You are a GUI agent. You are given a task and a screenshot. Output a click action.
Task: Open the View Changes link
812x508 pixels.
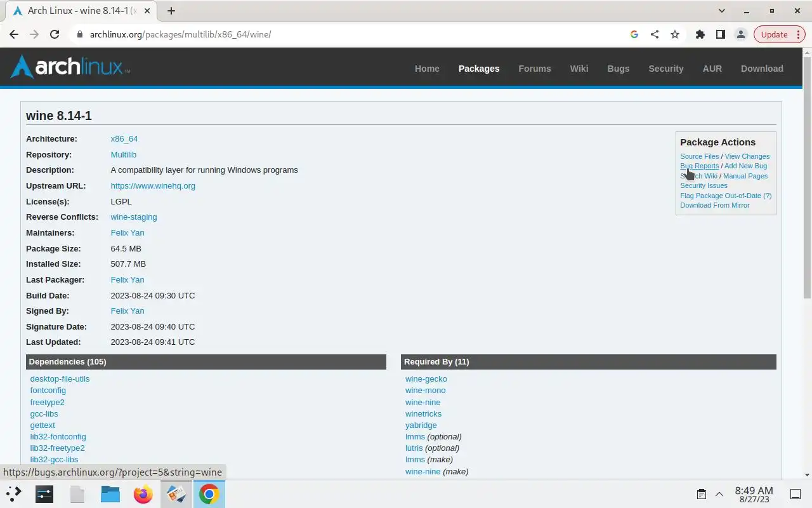tap(747, 156)
